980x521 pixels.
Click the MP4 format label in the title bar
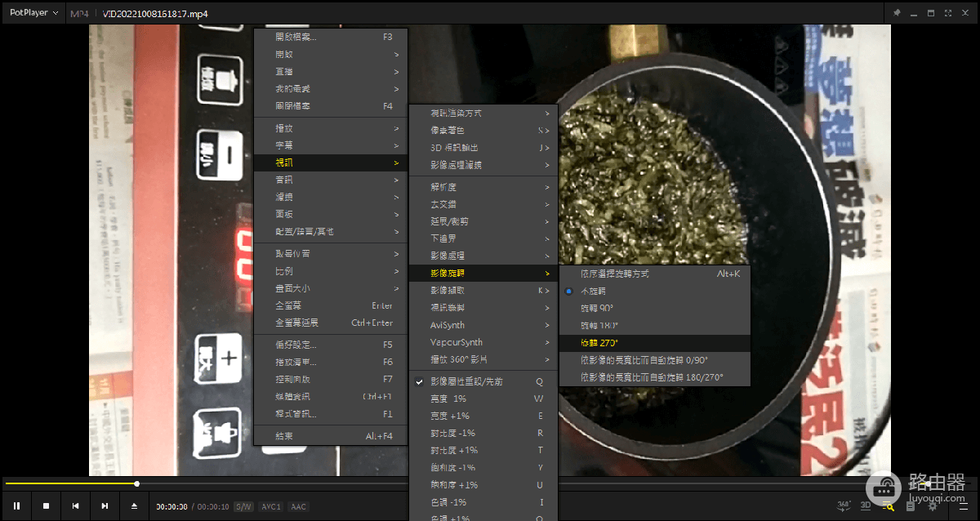pos(79,14)
